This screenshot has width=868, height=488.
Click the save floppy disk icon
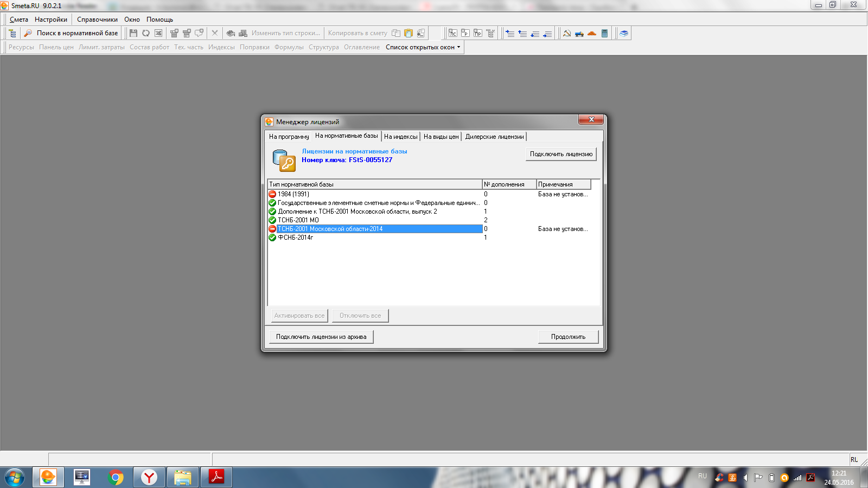(x=133, y=33)
